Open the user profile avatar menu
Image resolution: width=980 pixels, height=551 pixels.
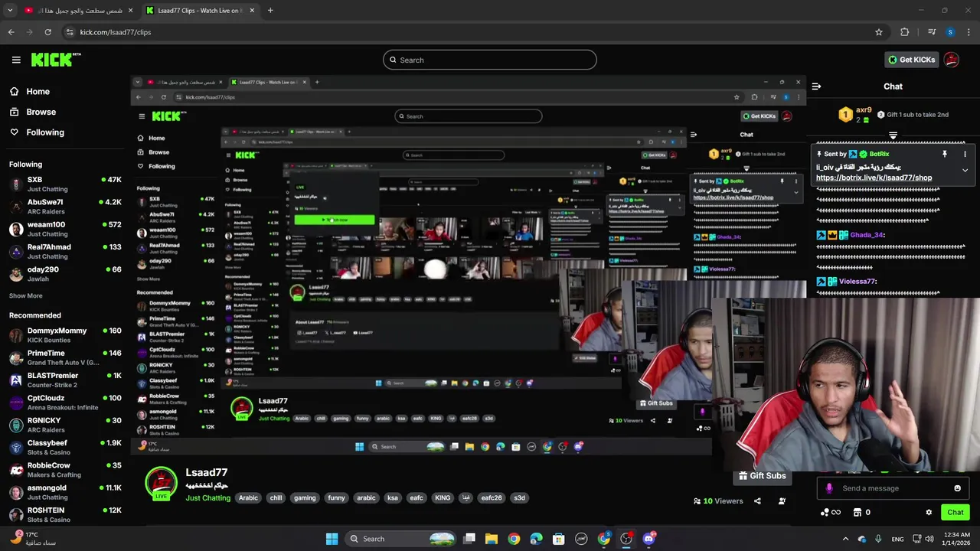point(952,60)
